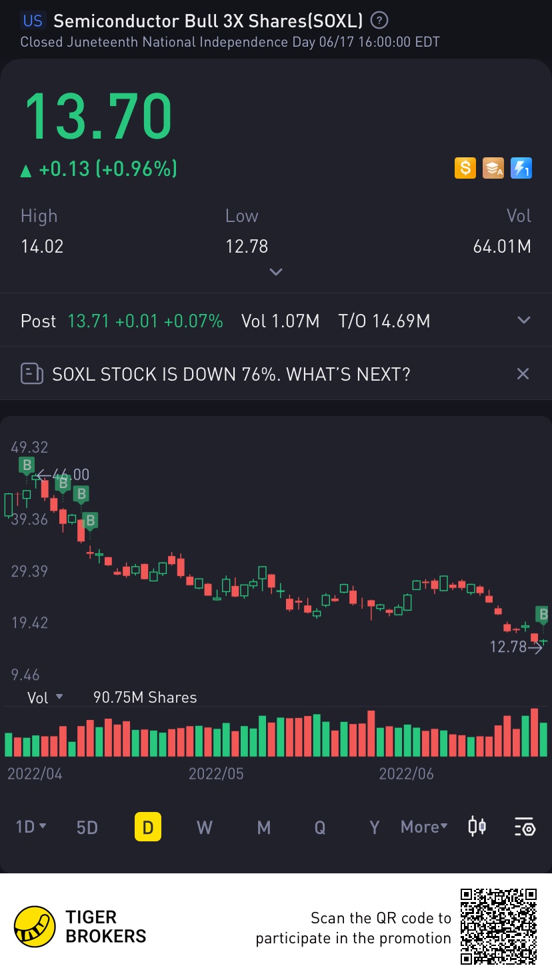Expand the post-market info row
This screenshot has height=980, width=552.
pos(524,321)
